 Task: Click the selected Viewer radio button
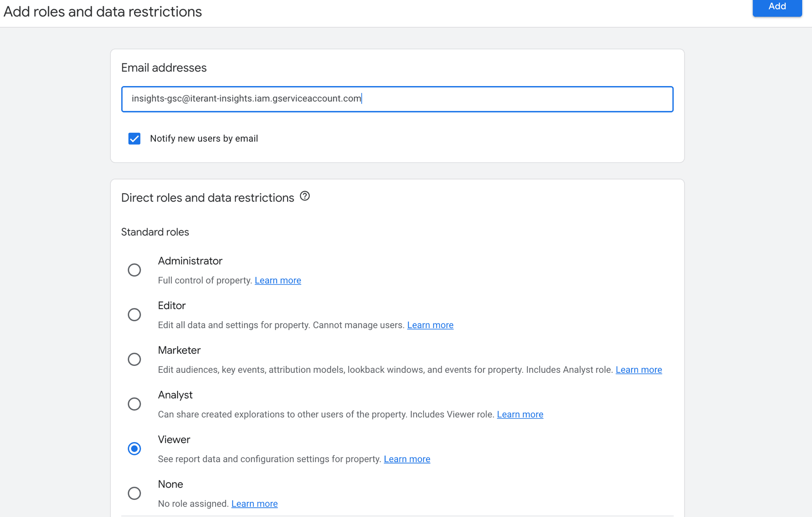coord(134,449)
